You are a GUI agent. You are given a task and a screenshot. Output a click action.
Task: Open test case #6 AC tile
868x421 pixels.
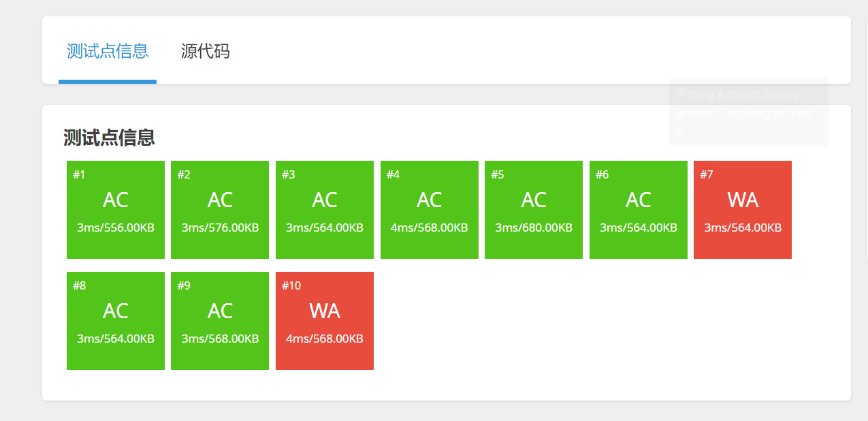coord(639,209)
